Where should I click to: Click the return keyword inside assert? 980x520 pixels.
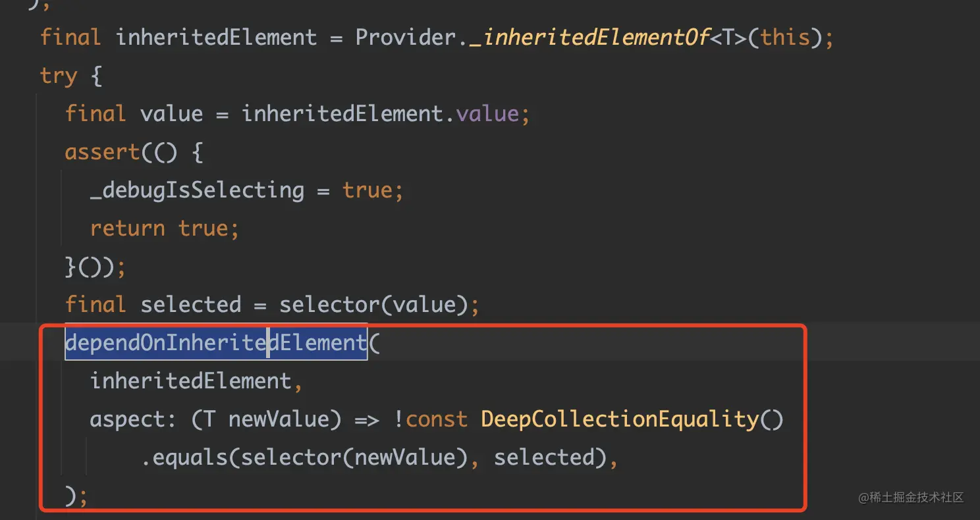click(x=127, y=228)
